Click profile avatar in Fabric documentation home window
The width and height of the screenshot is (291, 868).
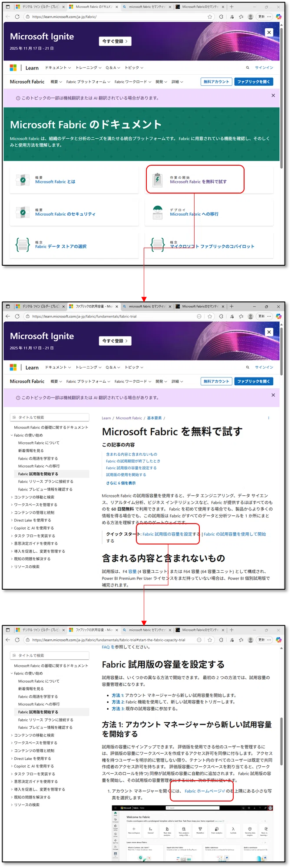pyautogui.click(x=251, y=17)
